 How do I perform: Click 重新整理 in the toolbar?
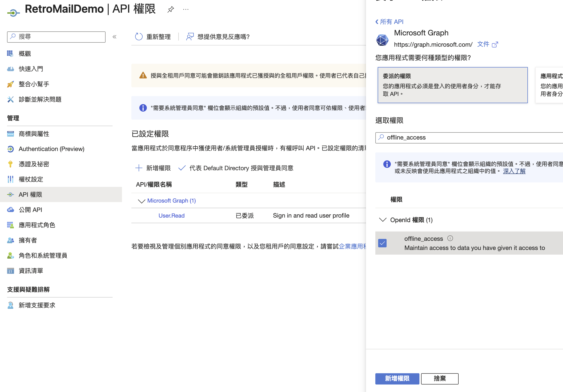[153, 37]
